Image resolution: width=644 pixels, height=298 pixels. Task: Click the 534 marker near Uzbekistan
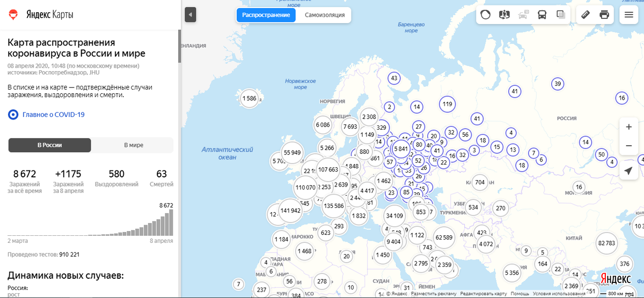pyautogui.click(x=473, y=207)
